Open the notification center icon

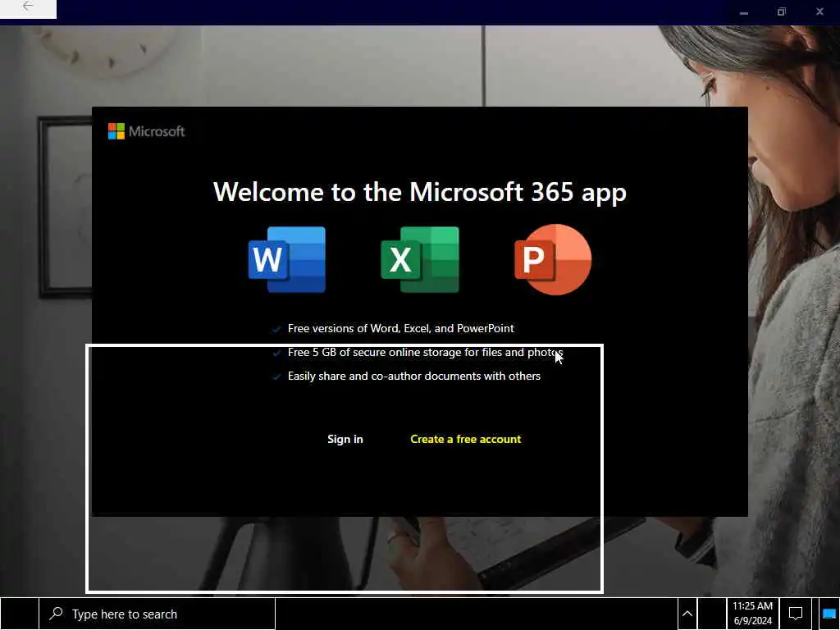[x=796, y=614]
